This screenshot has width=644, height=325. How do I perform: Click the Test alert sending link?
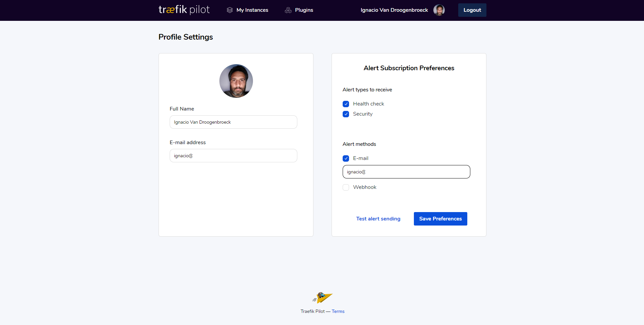(378, 219)
